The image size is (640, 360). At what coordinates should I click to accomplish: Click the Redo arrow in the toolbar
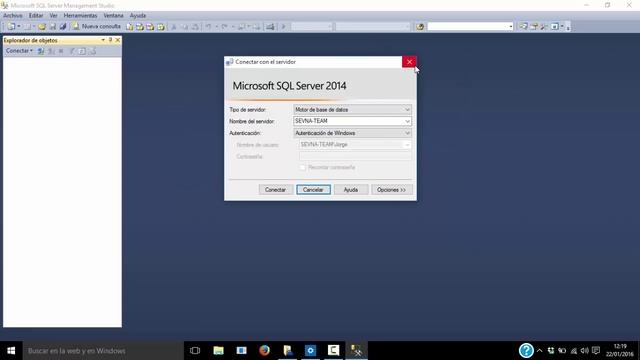click(224, 27)
